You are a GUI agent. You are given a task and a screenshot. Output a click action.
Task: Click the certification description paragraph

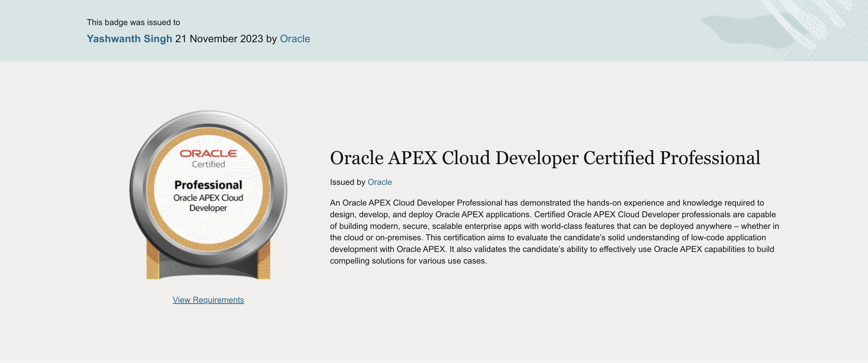click(553, 231)
